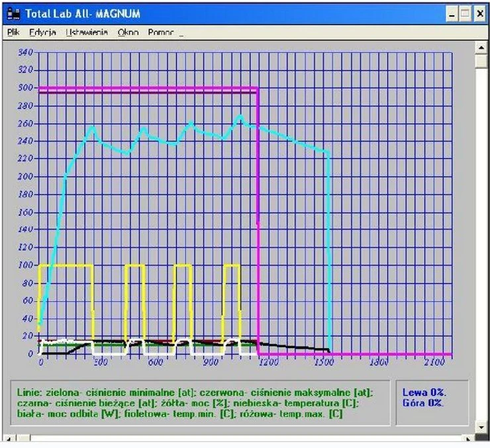This screenshot has width=490, height=448.
Task: Open the Okno menu
Action: click(128, 32)
